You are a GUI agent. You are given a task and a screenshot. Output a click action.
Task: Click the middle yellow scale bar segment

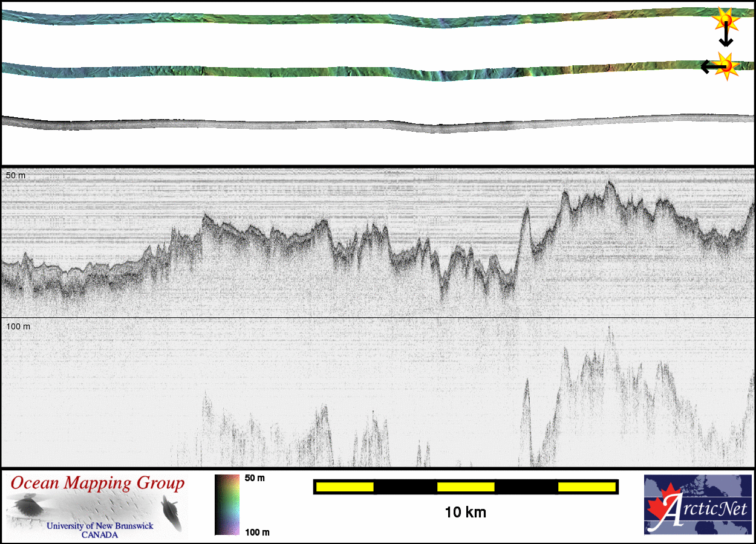click(x=466, y=487)
